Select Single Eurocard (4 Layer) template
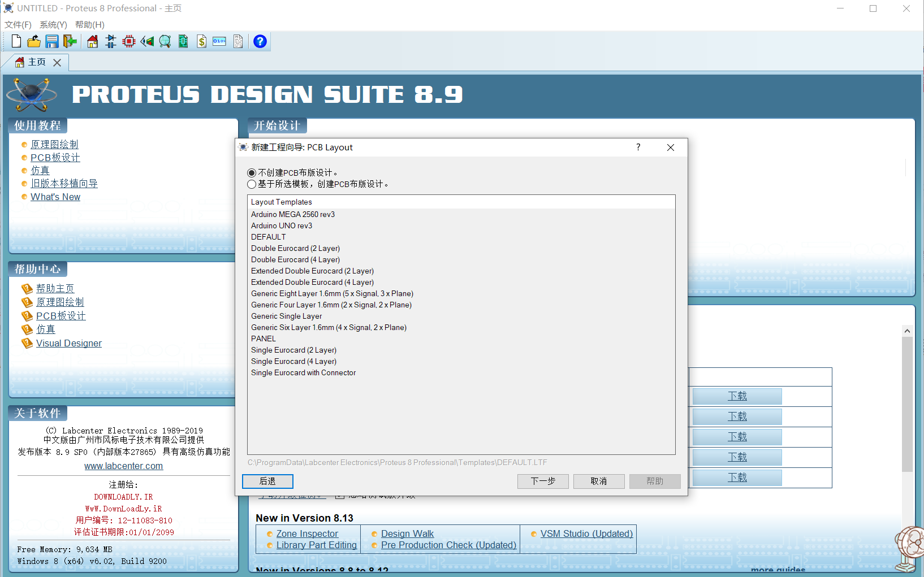The height and width of the screenshot is (577, 924). pos(461,361)
